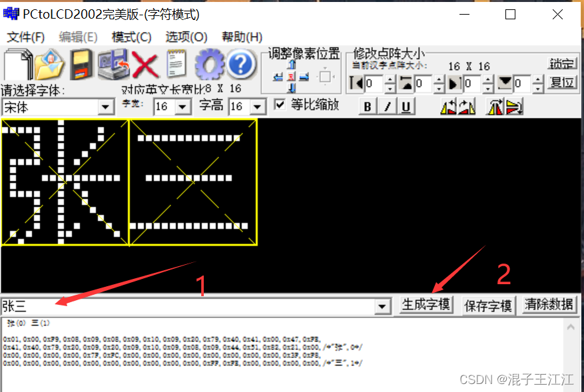Click the 生成字模 generate button
The image size is (584, 392).
[426, 305]
